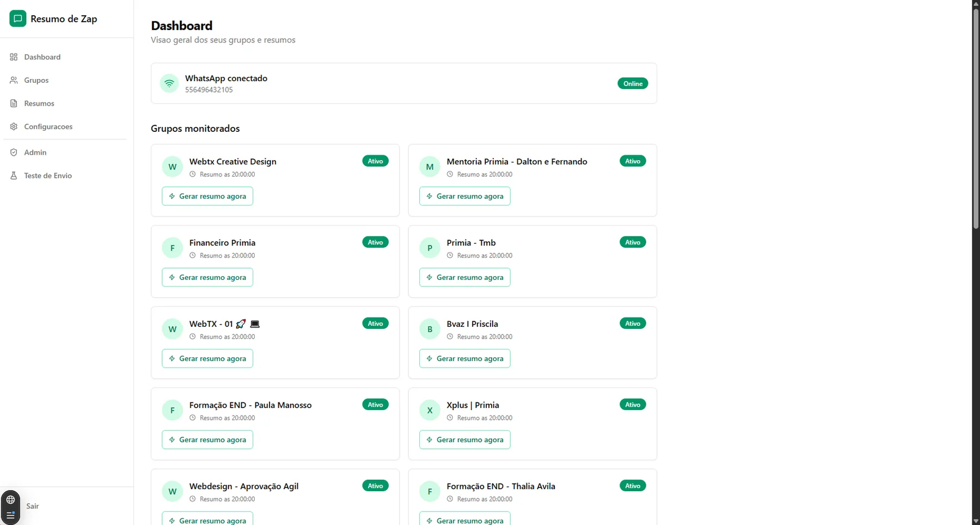Screen dimensions: 980x525
Task: Click the F avatar of Financeiro Primia
Action: pyautogui.click(x=173, y=248)
